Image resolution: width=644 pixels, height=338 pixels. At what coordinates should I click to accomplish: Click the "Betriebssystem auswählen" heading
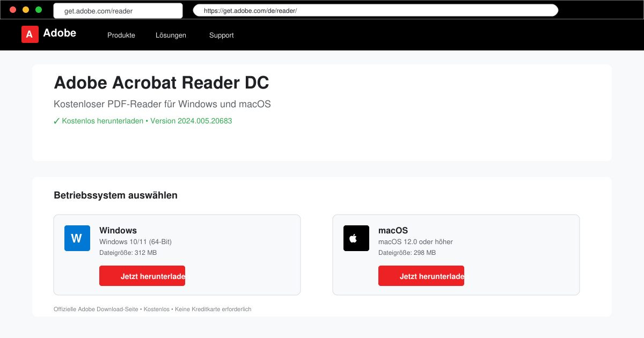point(115,195)
